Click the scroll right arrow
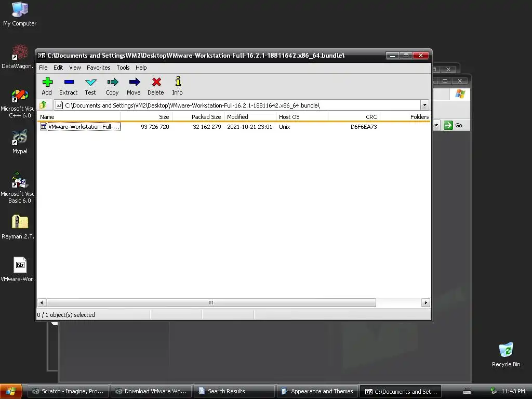 pyautogui.click(x=426, y=303)
